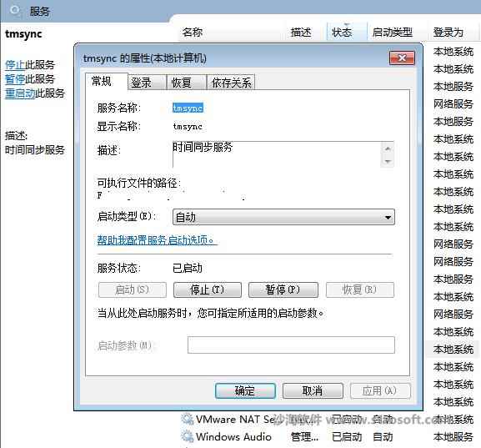
Task: Click the 启动参数 input field
Action: tap(291, 345)
